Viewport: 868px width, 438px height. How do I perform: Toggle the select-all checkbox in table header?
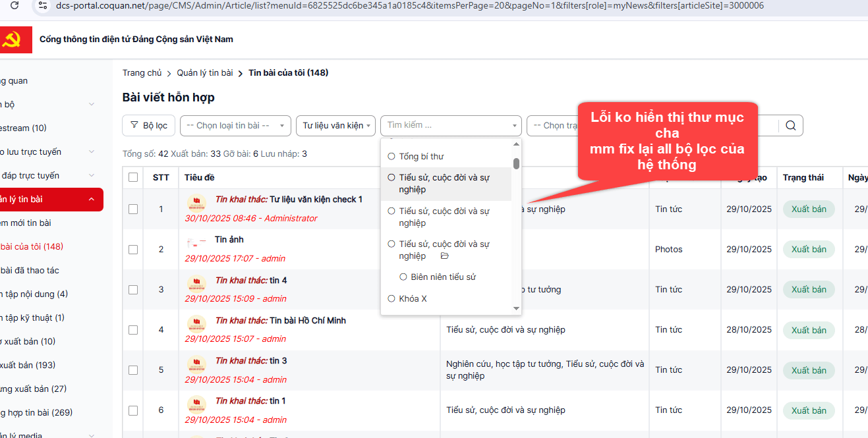click(x=133, y=177)
